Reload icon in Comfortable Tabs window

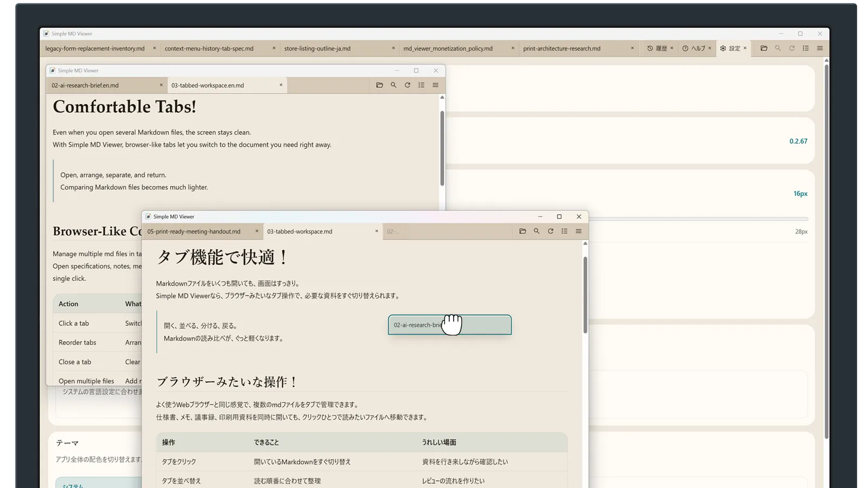pyautogui.click(x=407, y=85)
